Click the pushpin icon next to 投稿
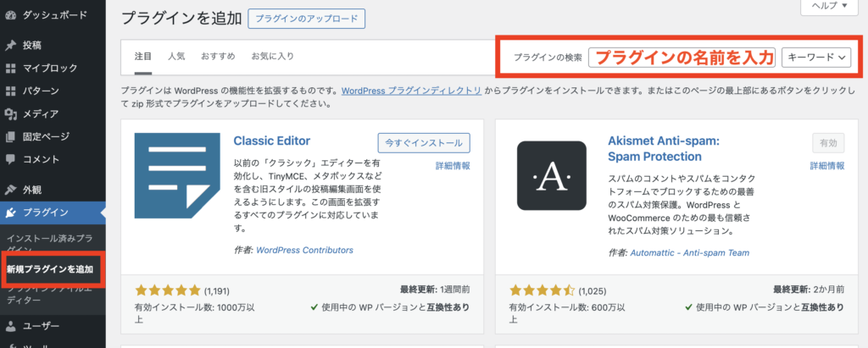 (x=10, y=46)
